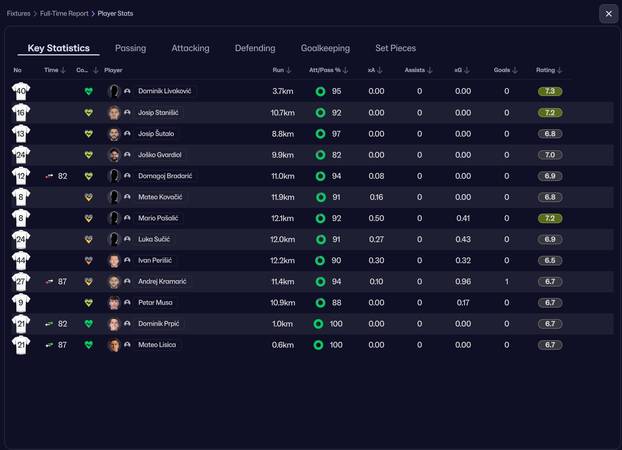Sort table by xG column

(x=462, y=71)
